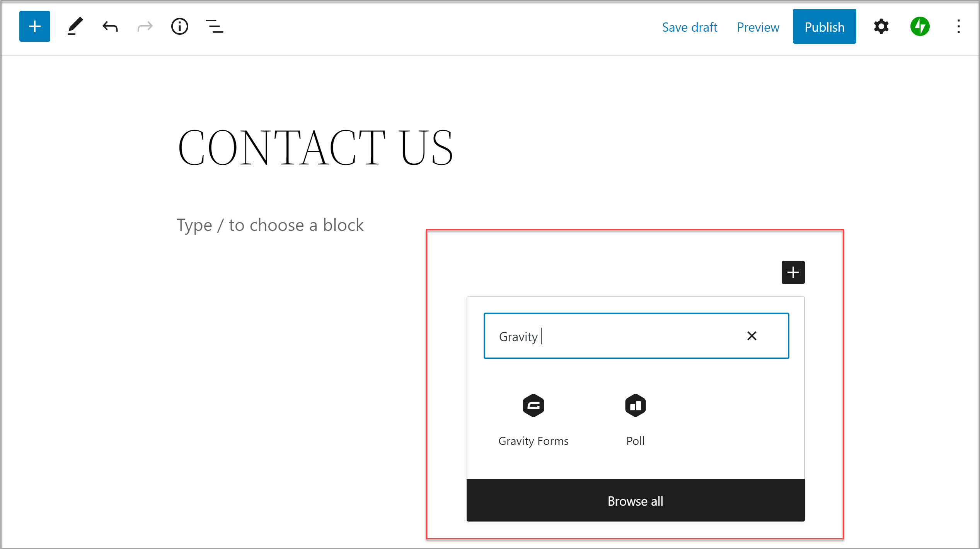Open the Details info icon
The height and width of the screenshot is (549, 980).
tap(180, 27)
